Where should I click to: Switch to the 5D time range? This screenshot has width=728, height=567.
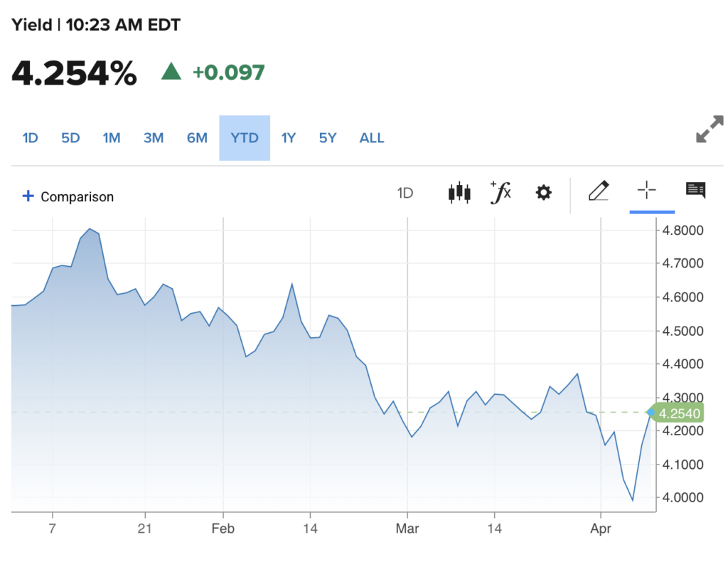click(x=70, y=138)
